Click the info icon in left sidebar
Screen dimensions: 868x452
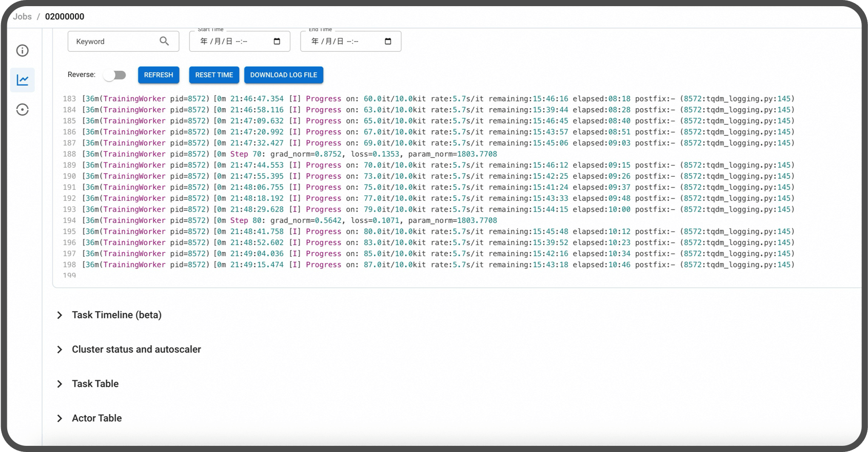[23, 50]
